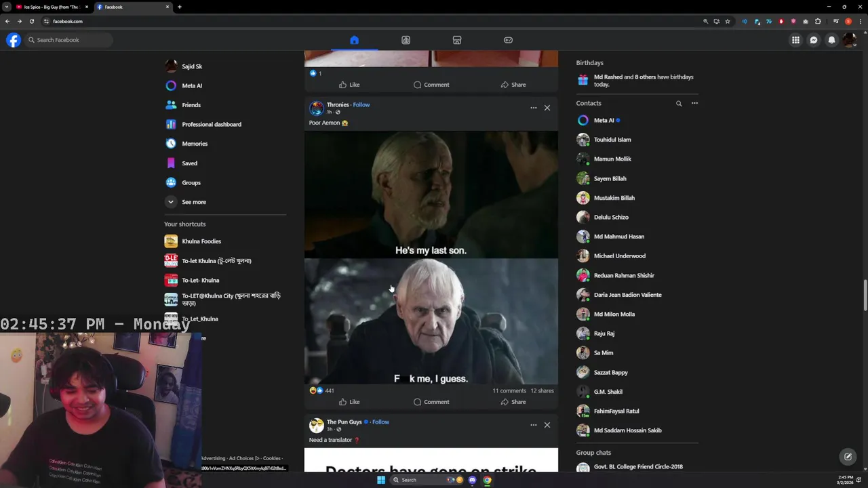Switch to the Ice Spice browser tab
The height and width of the screenshot is (488, 868).
(52, 7)
